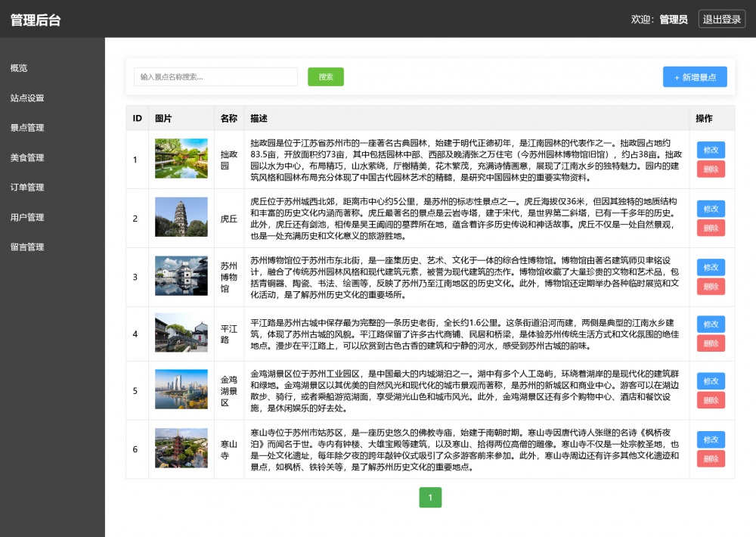Open 留言管理 in the sidebar
Image resolution: width=756 pixels, height=537 pixels.
[x=27, y=247]
